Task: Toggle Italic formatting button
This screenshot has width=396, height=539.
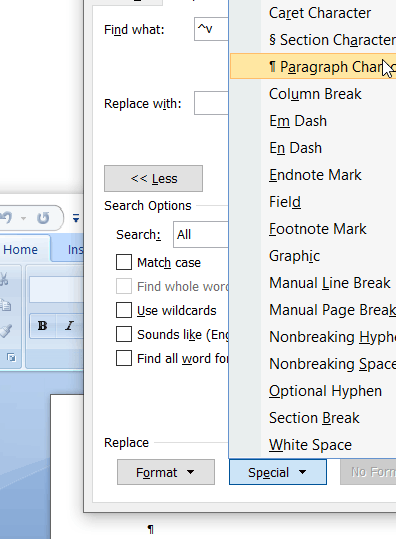Action: (70, 326)
